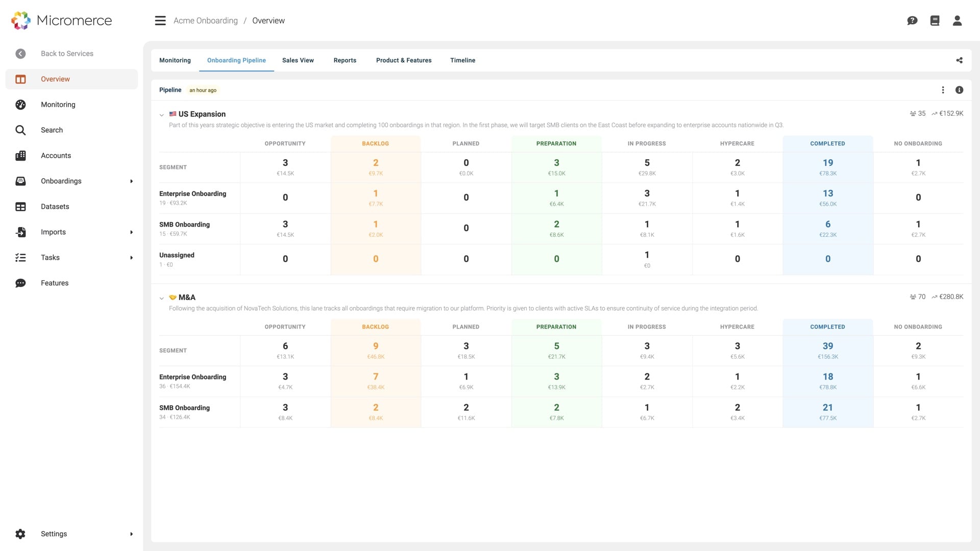Image resolution: width=980 pixels, height=551 pixels.
Task: Go to Acme Onboarding breadcrumb
Action: pos(206,20)
